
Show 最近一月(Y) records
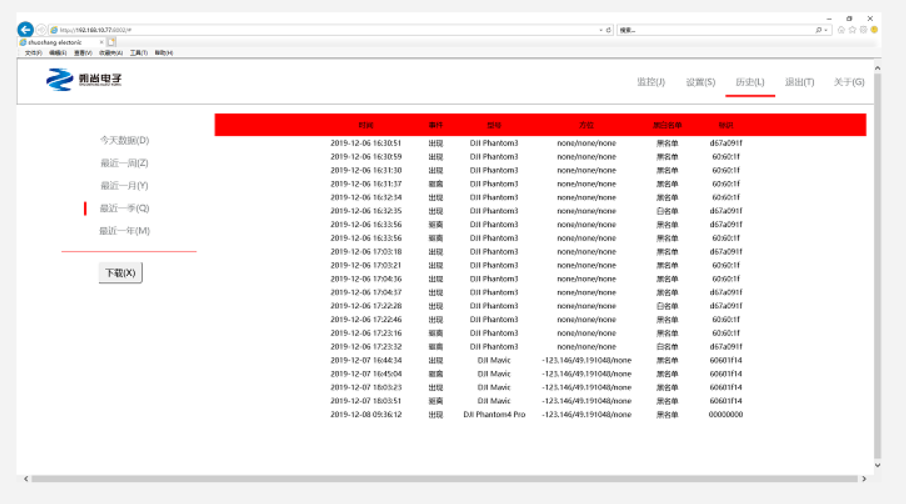point(125,186)
